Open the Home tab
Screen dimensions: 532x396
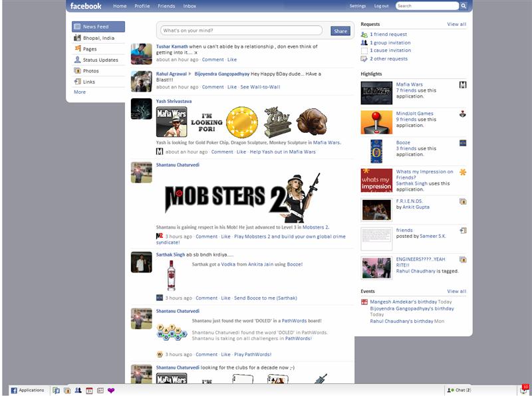[120, 6]
